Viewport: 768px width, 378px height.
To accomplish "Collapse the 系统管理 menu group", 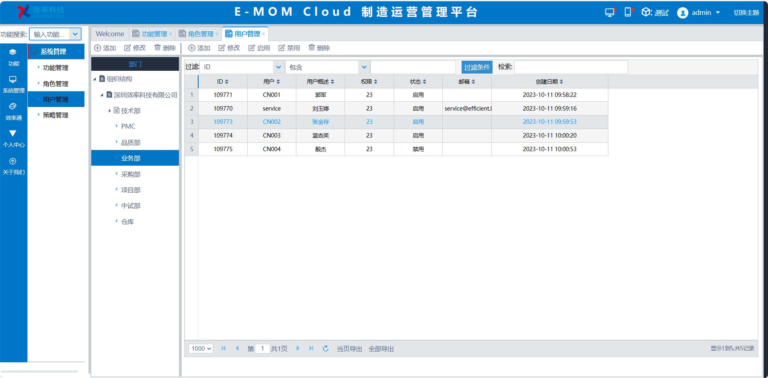I will [x=79, y=51].
